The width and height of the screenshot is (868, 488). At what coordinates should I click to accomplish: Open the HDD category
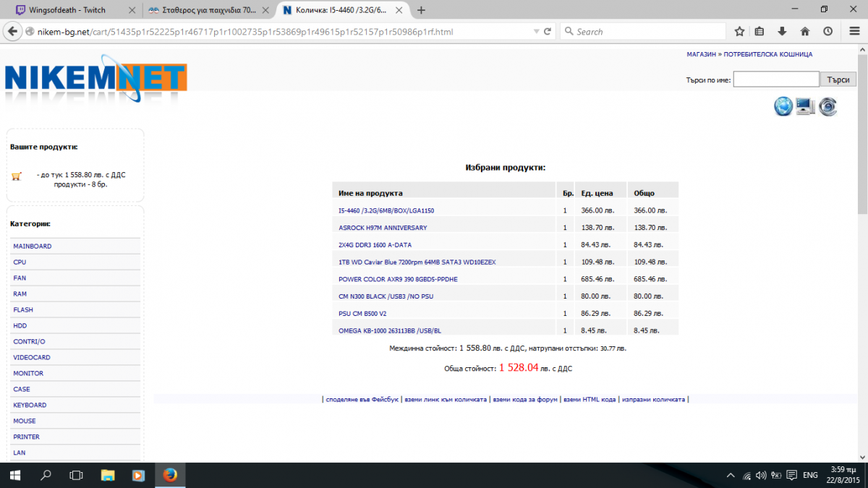(20, 326)
